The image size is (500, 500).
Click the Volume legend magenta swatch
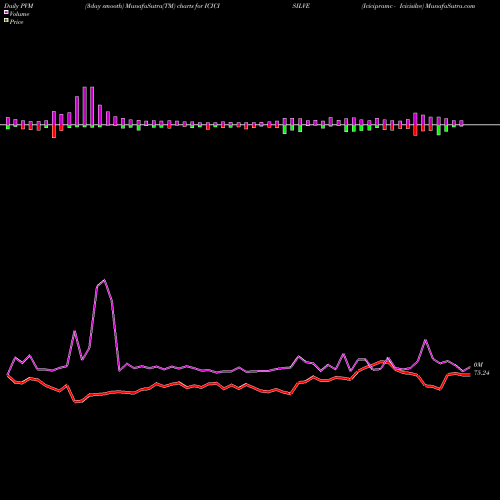(x=6, y=13)
